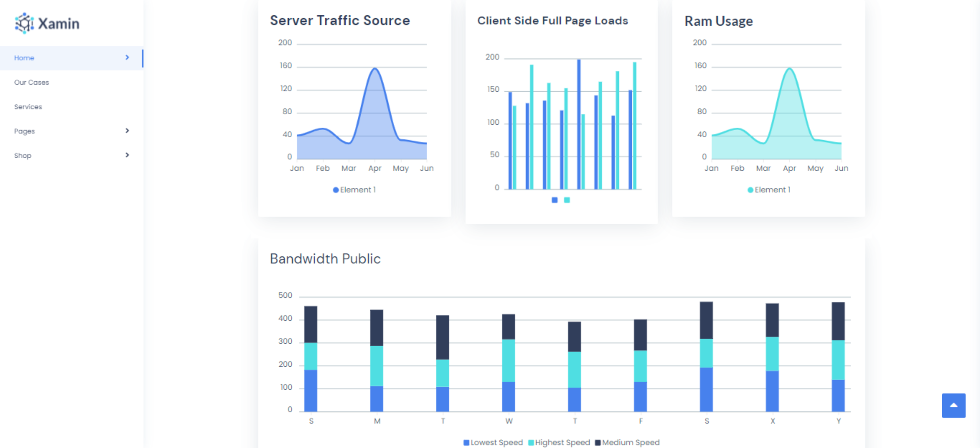
Task: Toggle Medium Speed legend entry
Action: click(x=627, y=443)
